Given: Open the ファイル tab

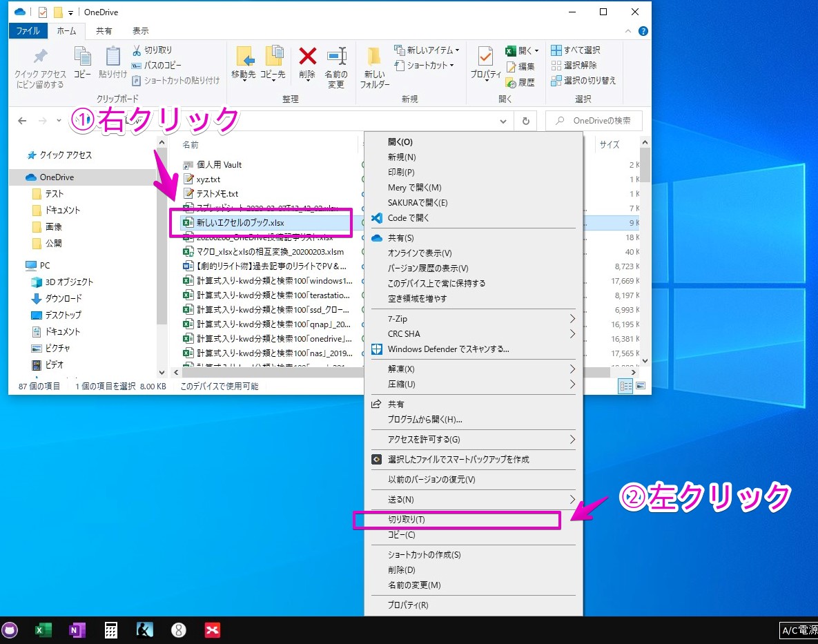Looking at the screenshot, I should [x=28, y=31].
